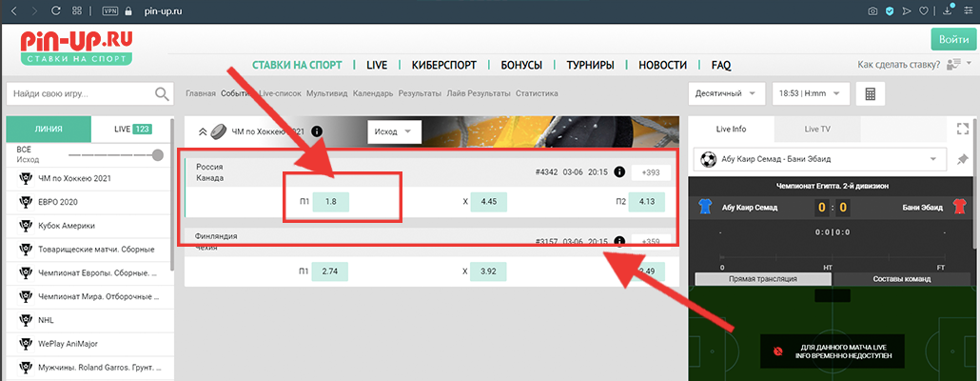Pick П2 odds 4.13
This screenshot has height=381, width=980.
[x=647, y=202]
